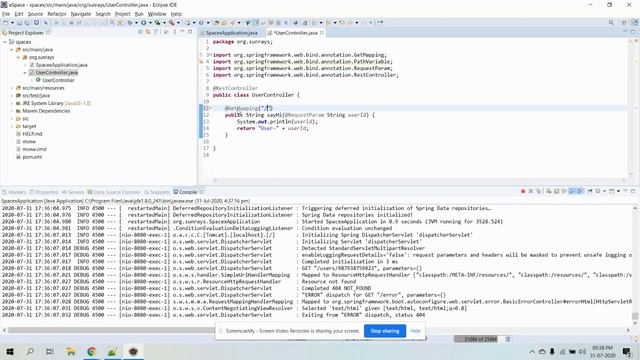Open the Open Console dropdown arrow
Image resolution: width=640 pixels, height=360 pixels.
point(618,191)
